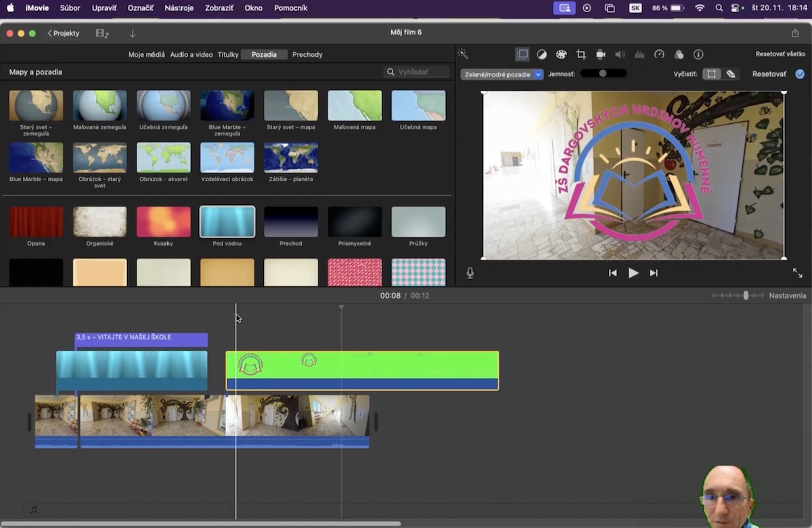Open the Zelené/modré pozadie dropdown

[501, 74]
